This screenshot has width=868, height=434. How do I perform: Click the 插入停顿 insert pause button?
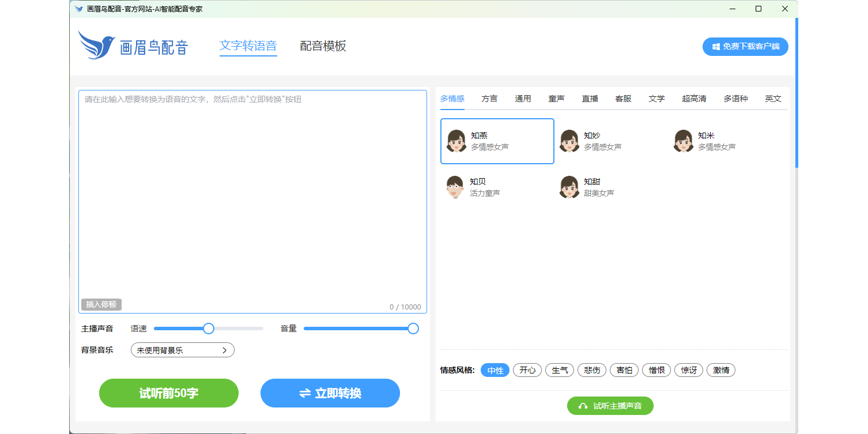pos(101,304)
